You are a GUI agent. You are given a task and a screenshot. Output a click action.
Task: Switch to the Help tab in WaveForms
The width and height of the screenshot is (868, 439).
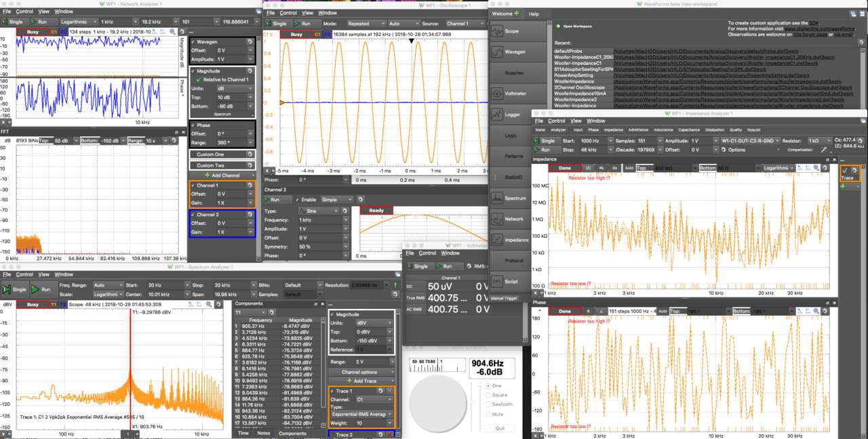click(534, 14)
